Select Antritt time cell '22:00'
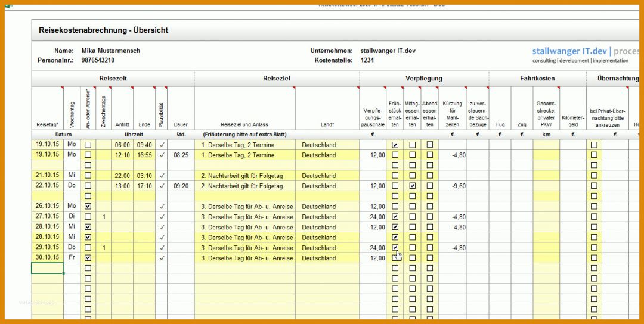The image size is (644, 324). pyautogui.click(x=122, y=176)
